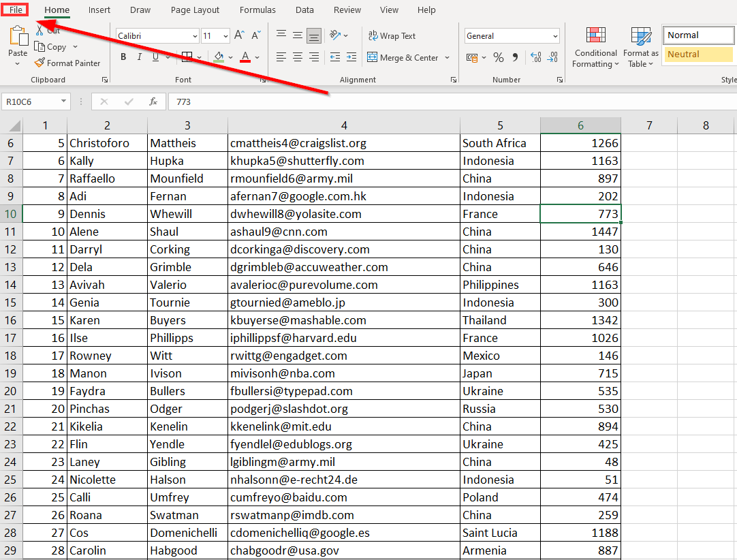Select the Format Painter tool
737x560 pixels.
(68, 63)
